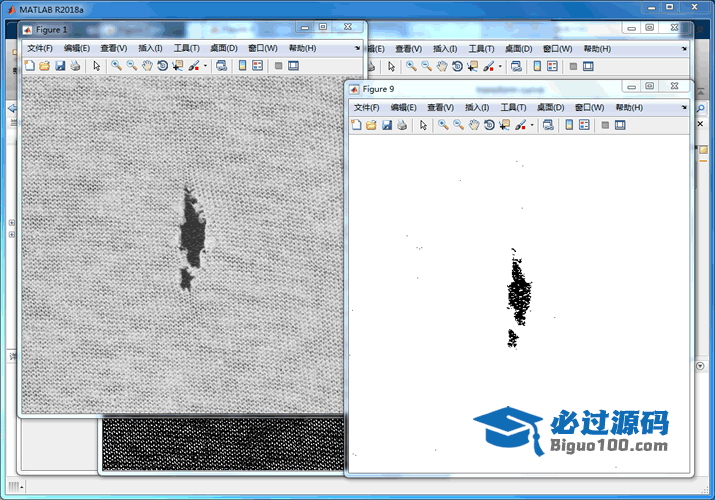This screenshot has width=715, height=500.
Task: Open 帮助(H) menu in Figure 9
Action: (629, 107)
